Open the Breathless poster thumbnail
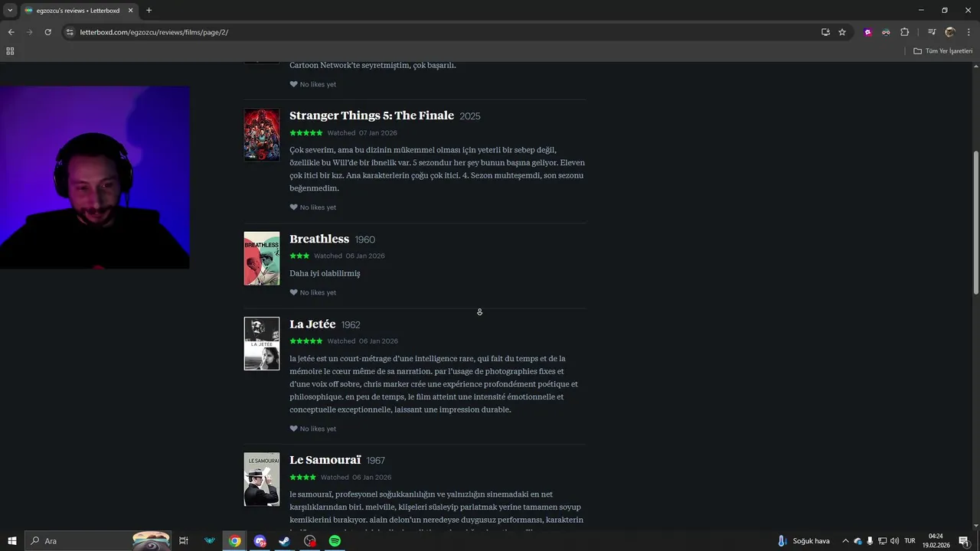Screen dimensions: 980x551 pyautogui.click(x=262, y=259)
